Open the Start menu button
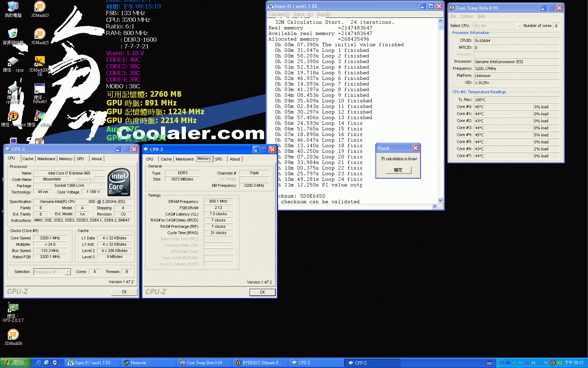This screenshot has height=368, width=588. coord(15,363)
